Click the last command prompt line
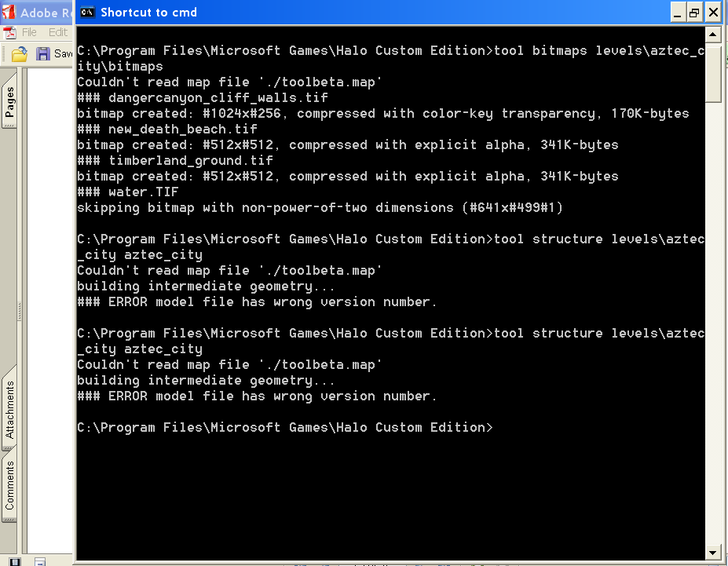 click(284, 428)
